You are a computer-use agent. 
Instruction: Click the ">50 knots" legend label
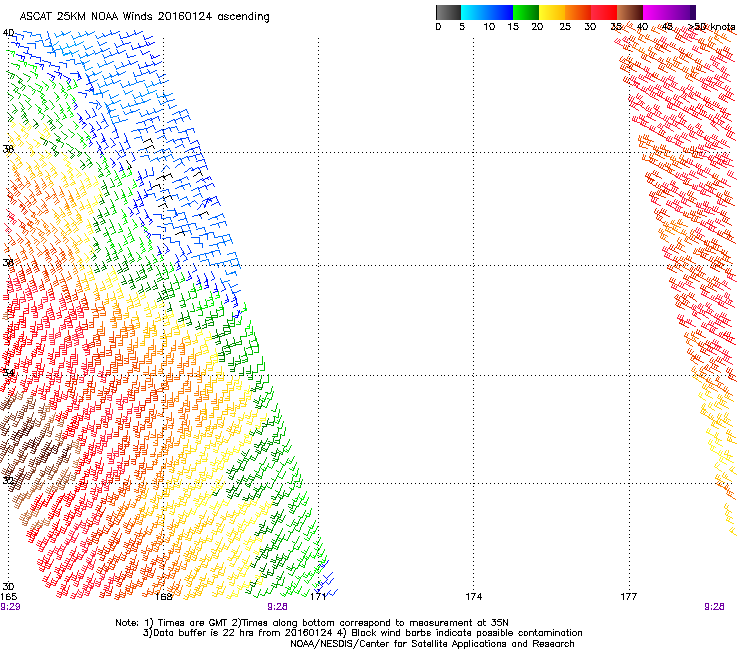(711, 27)
